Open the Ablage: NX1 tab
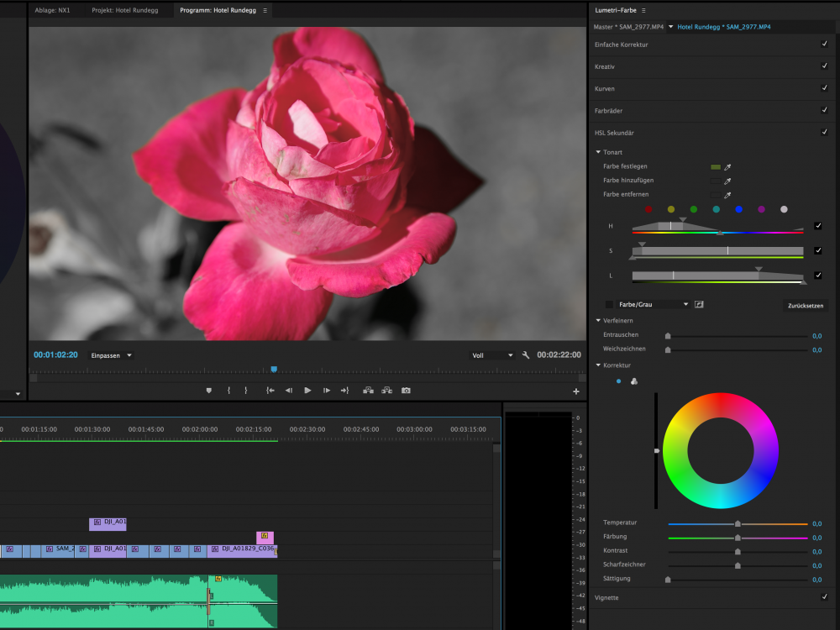The height and width of the screenshot is (630, 840). pos(52,11)
